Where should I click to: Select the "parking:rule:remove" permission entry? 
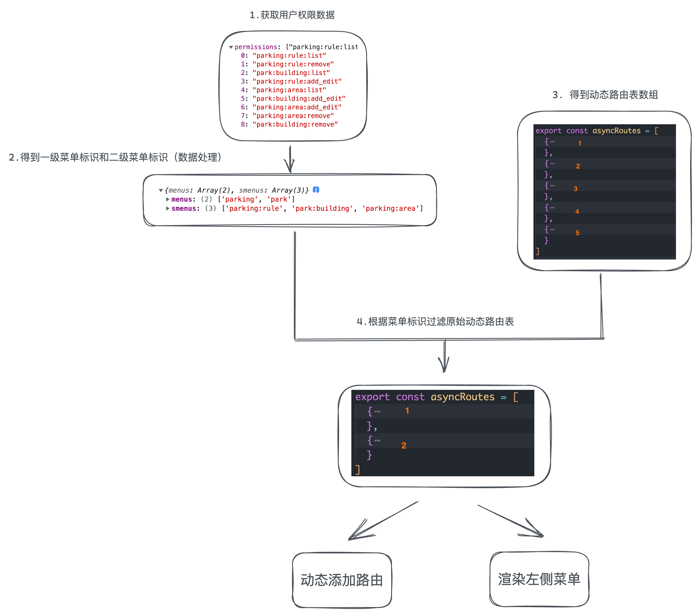click(293, 64)
